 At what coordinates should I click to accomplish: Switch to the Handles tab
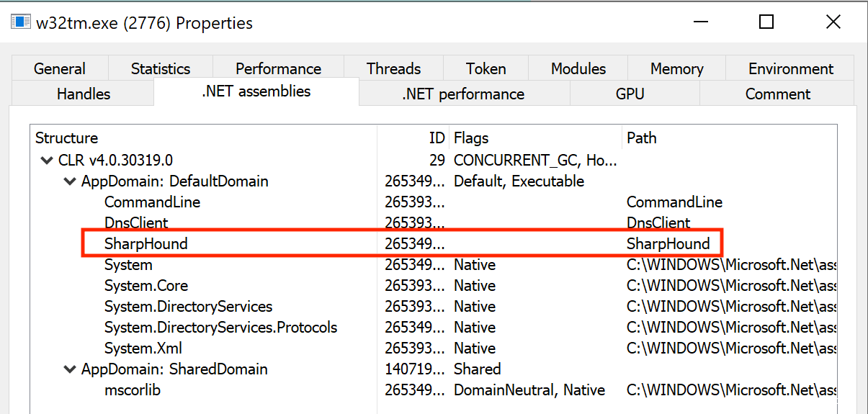tap(84, 94)
